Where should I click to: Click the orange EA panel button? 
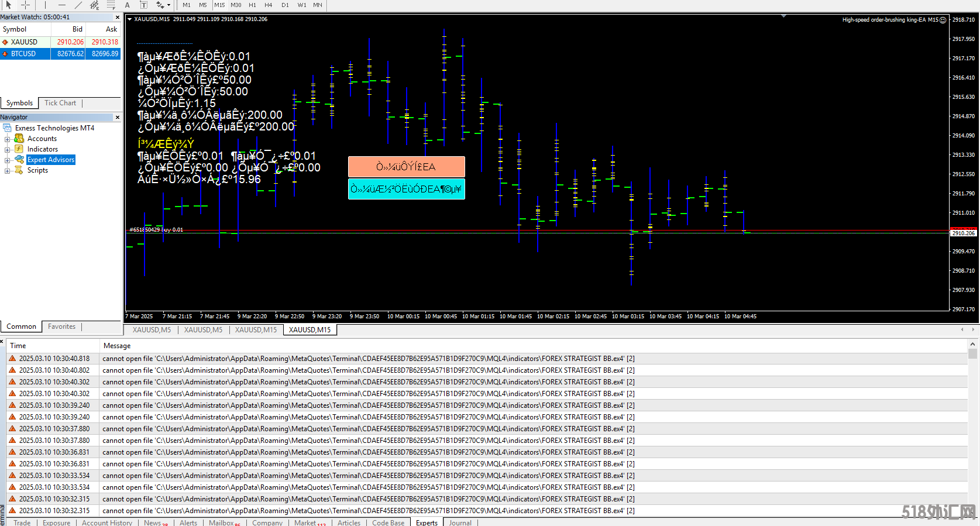[x=406, y=167]
